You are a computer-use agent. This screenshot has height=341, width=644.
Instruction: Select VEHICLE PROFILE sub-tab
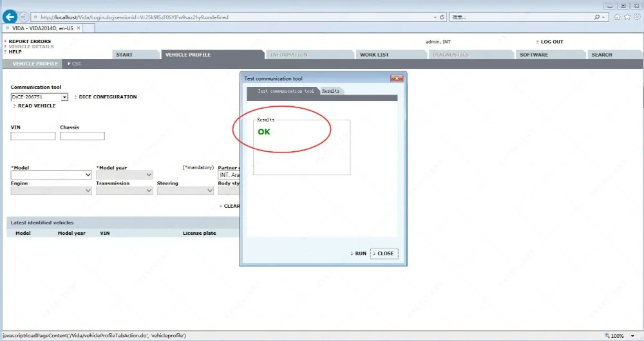(x=32, y=64)
